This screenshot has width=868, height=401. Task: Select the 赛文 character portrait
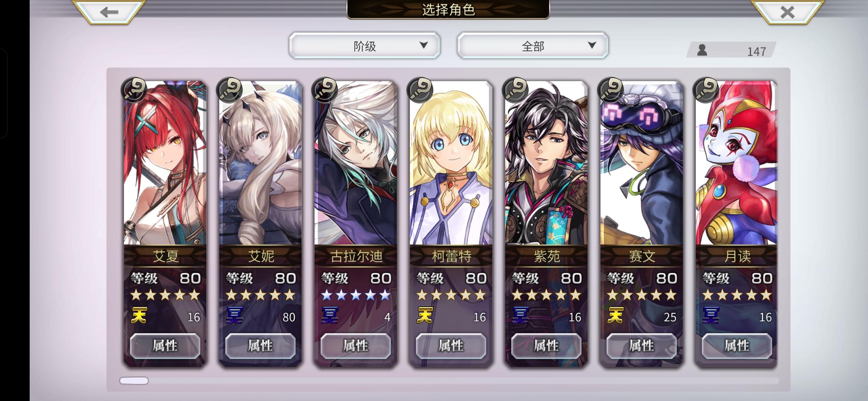pos(641,163)
